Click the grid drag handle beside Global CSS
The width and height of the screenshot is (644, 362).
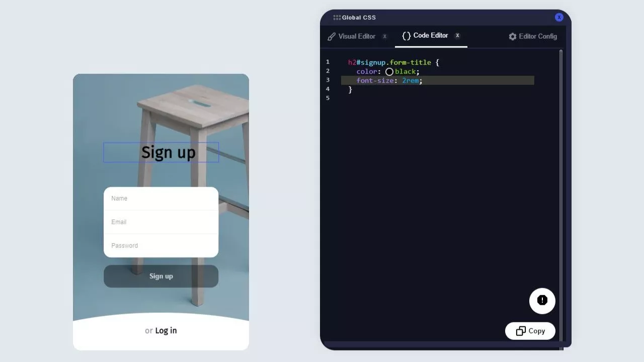coord(337,18)
